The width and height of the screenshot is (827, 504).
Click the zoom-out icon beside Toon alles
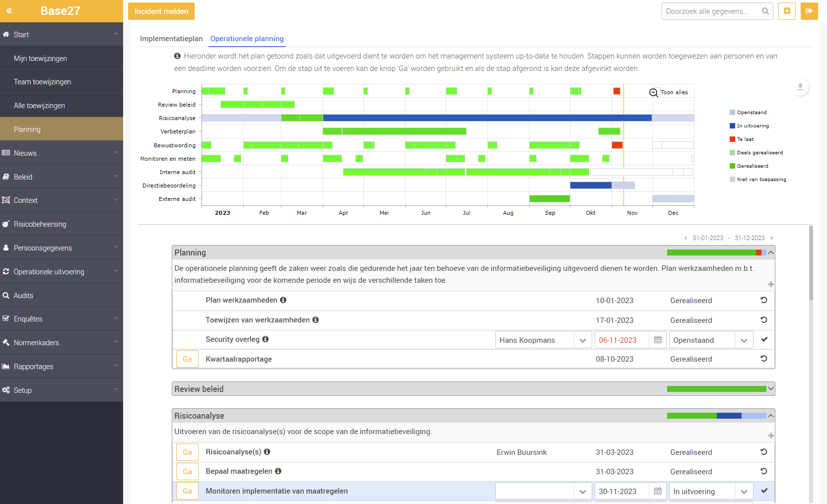coord(654,92)
